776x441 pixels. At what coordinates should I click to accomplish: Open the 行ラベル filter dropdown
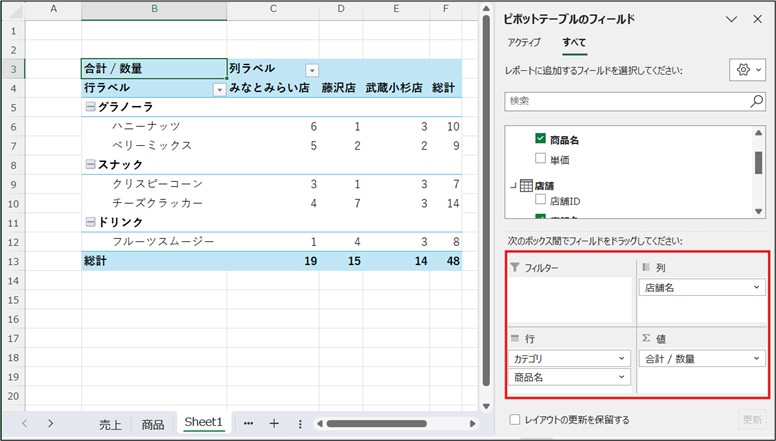[219, 90]
